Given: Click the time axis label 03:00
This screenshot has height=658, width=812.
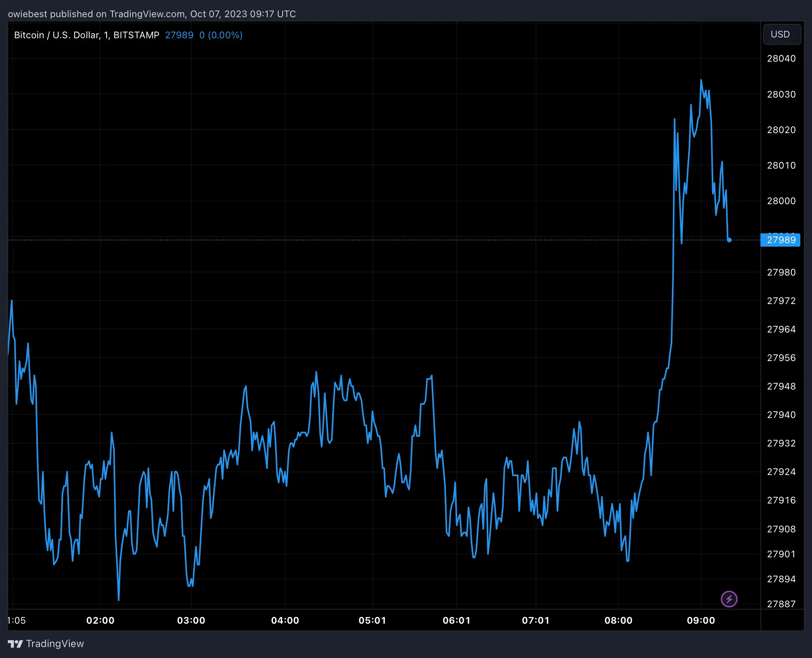Looking at the screenshot, I should 191,621.
